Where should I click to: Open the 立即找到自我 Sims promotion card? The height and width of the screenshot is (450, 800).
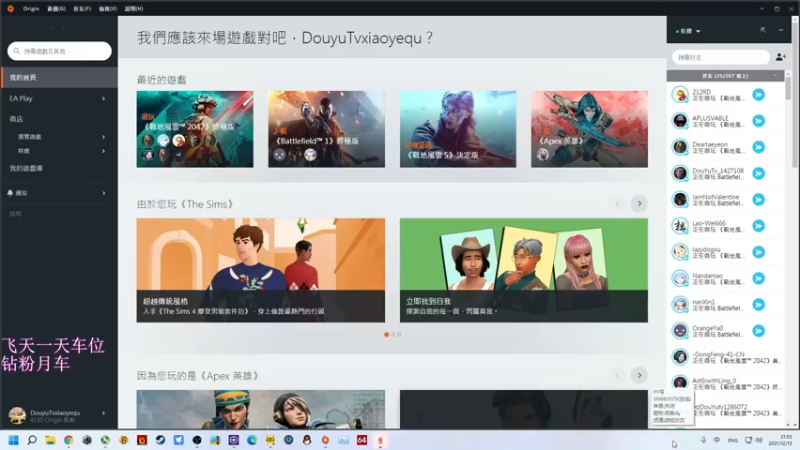click(524, 270)
